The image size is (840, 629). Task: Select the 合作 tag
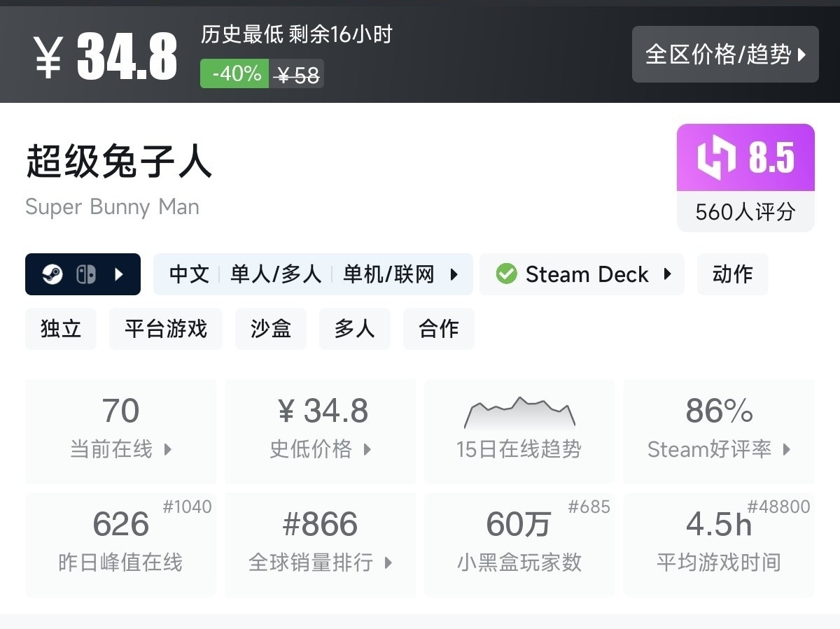439,329
